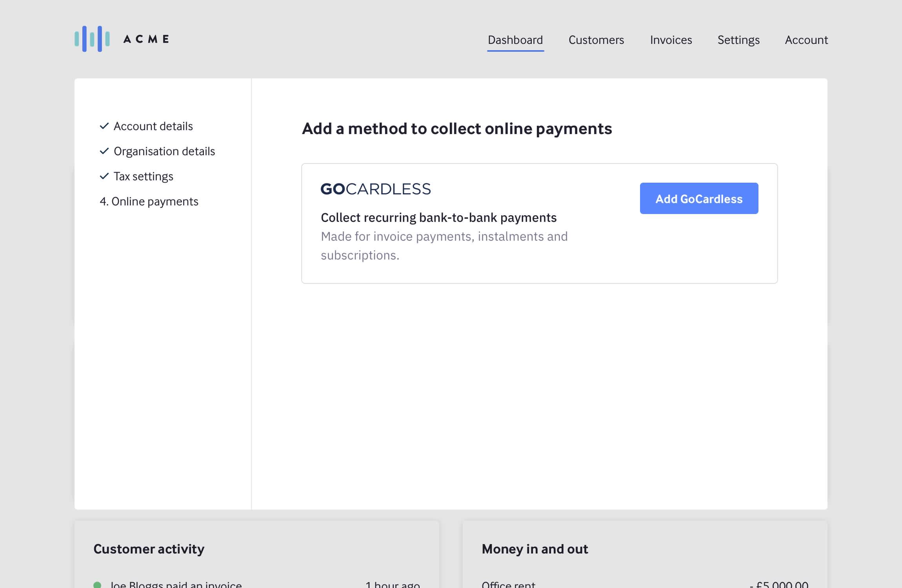The width and height of the screenshot is (902, 588).
Task: Click 'Collect recurring bank-to-bank payments' text
Action: point(438,218)
